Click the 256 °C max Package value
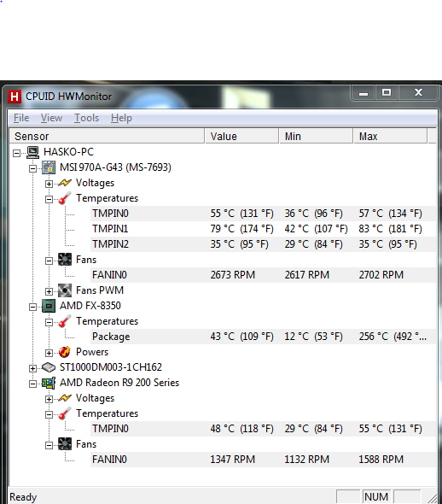Screen dimensions: 442x504 (393, 337)
